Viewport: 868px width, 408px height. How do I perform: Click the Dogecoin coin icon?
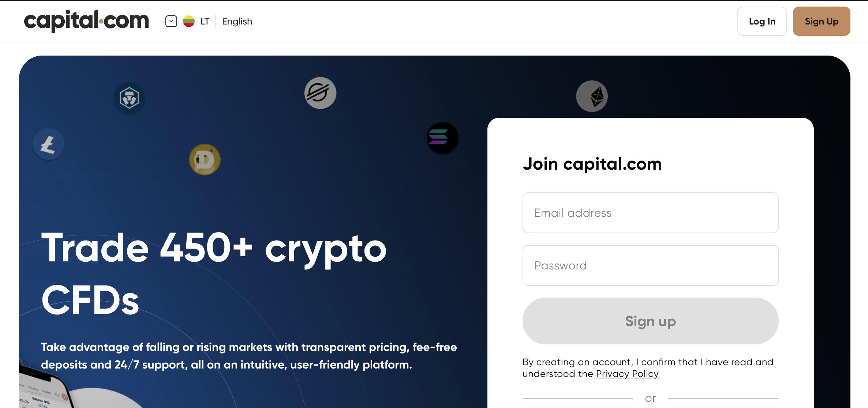(x=205, y=159)
